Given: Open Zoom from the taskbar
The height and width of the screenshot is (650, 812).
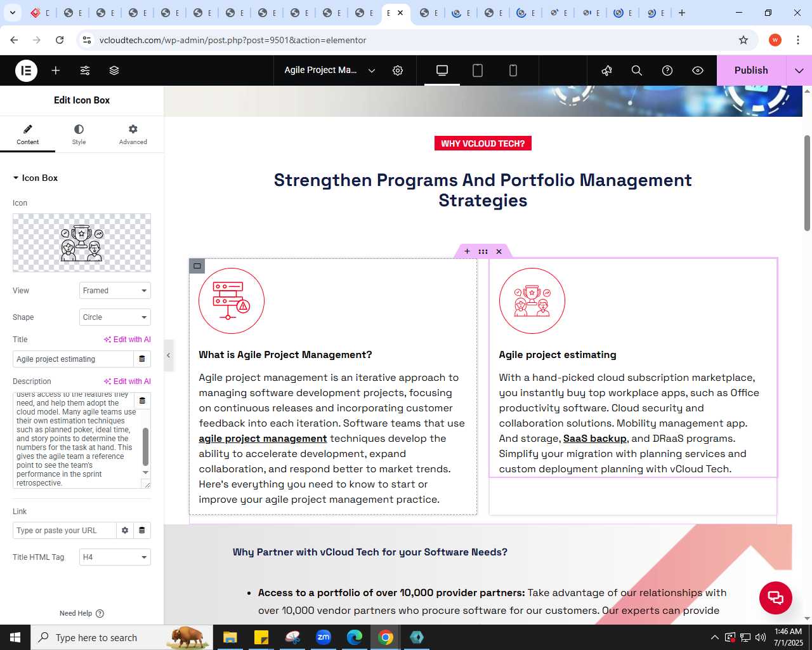Looking at the screenshot, I should [x=324, y=637].
